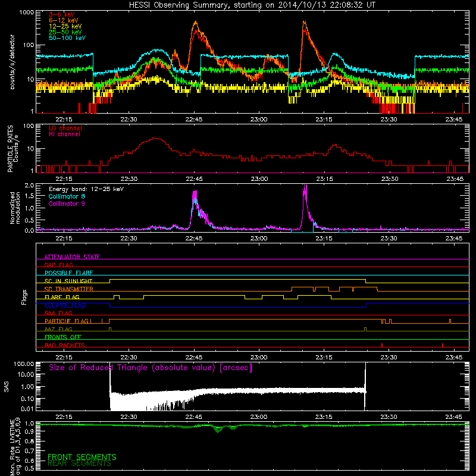Click the 22:45 tick label under the top plot
The height and width of the screenshot is (476, 476).
click(194, 120)
